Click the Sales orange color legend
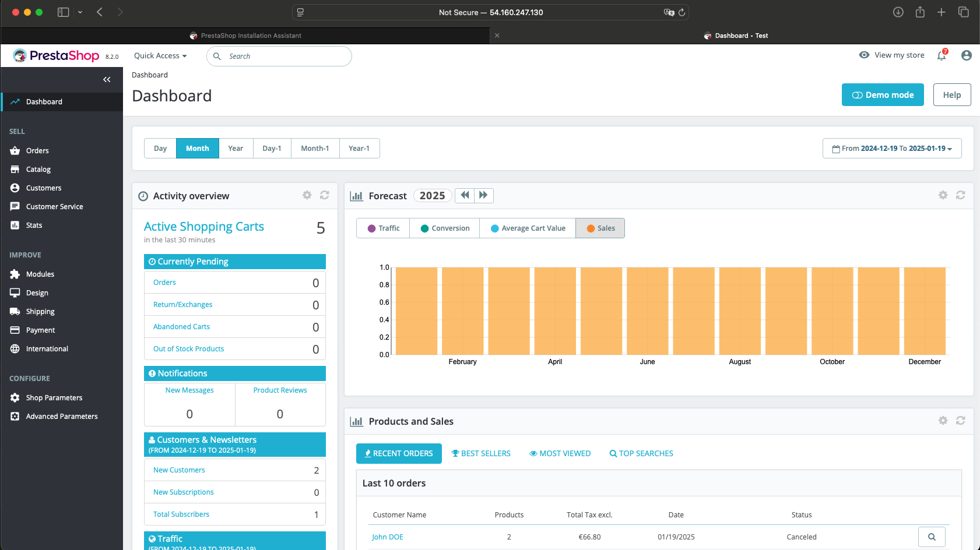The height and width of the screenshot is (550, 980). click(x=591, y=228)
